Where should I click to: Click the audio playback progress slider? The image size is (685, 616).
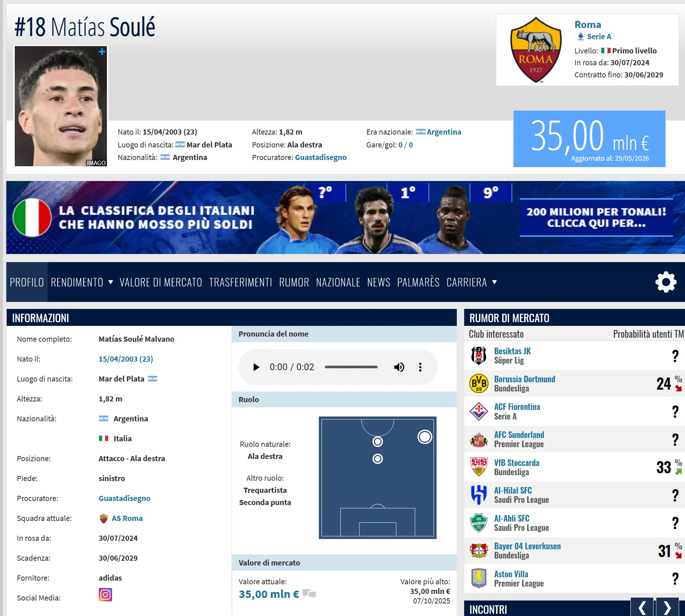point(351,367)
